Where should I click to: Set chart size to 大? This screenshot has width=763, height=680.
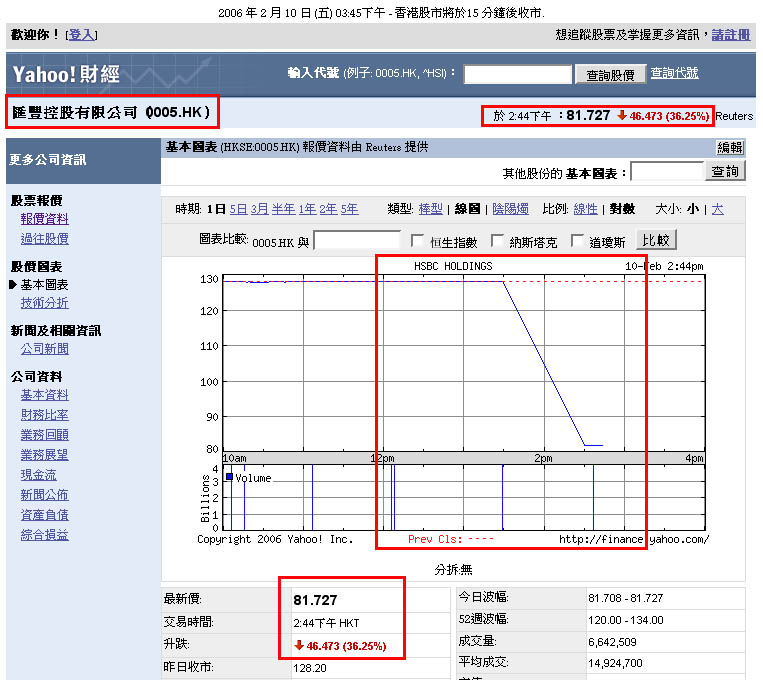tap(717, 209)
